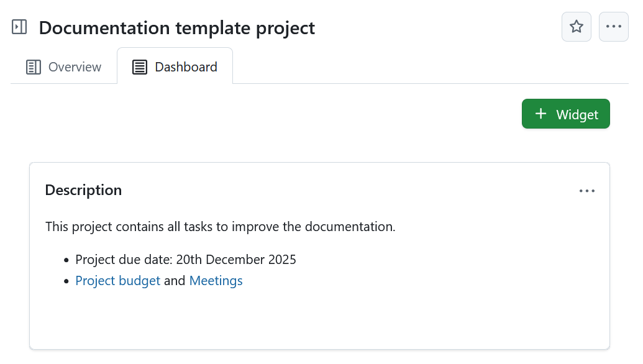The height and width of the screenshot is (364, 643).
Task: Follow the Meetings hyperlink
Action: (x=216, y=280)
